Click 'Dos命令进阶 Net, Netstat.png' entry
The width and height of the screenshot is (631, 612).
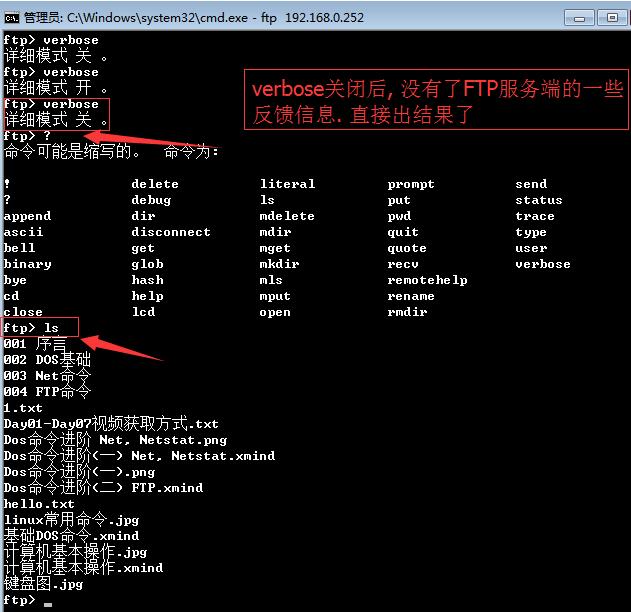click(x=115, y=440)
